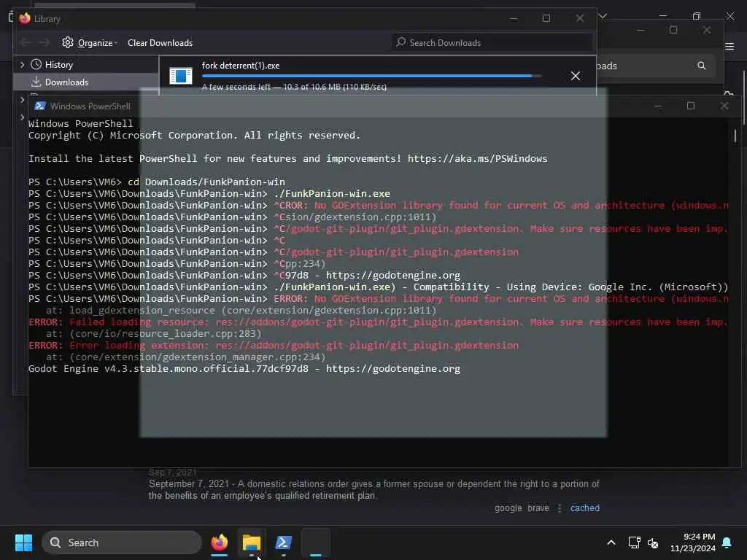
Task: Click the History clock icon
Action: click(x=36, y=64)
